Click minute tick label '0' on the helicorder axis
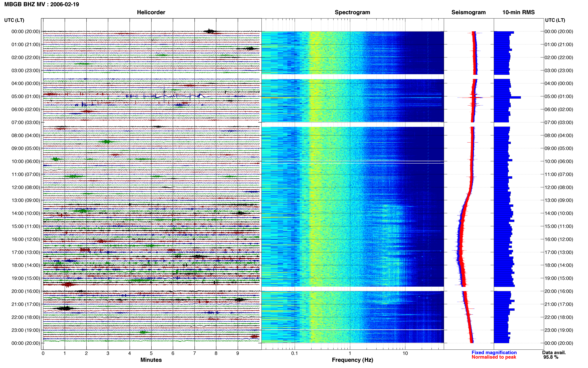588x368 pixels. click(43, 353)
